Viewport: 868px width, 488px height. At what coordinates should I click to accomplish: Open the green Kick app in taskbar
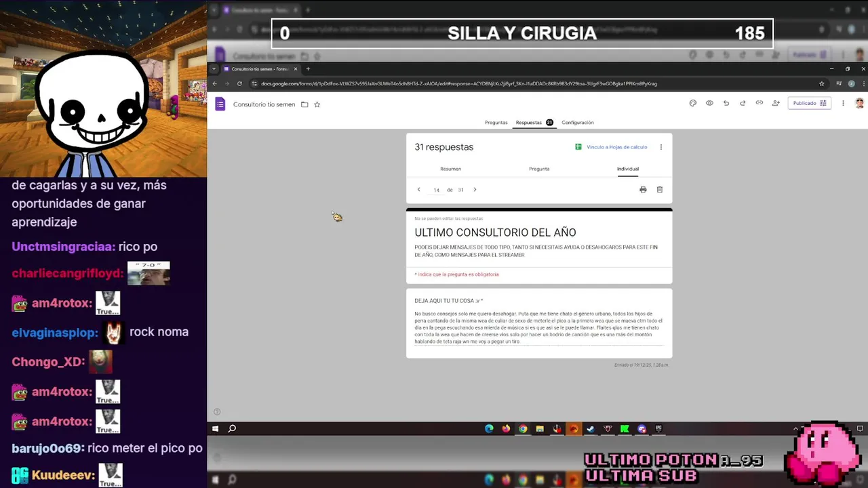click(625, 428)
